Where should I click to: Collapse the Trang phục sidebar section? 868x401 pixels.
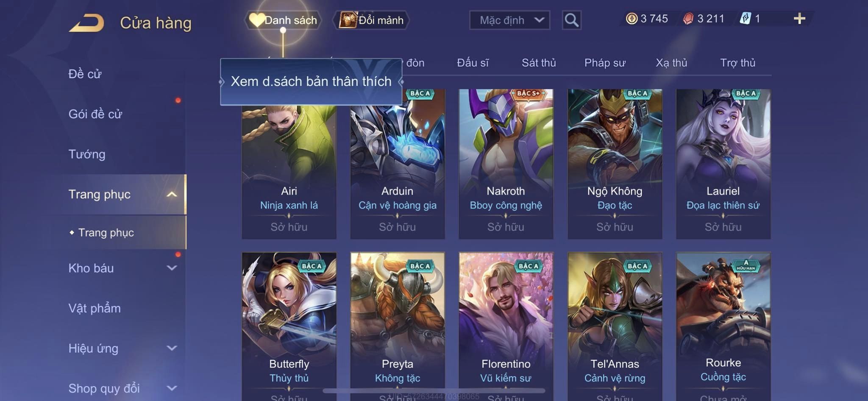(x=172, y=194)
